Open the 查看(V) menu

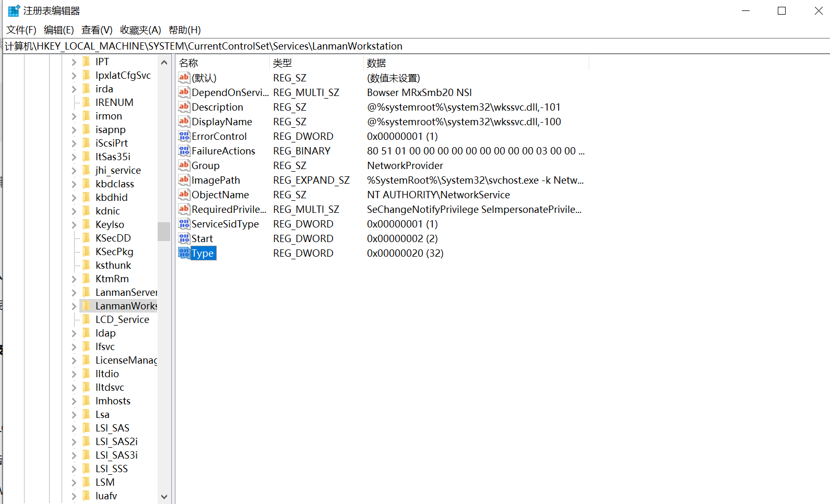click(97, 30)
